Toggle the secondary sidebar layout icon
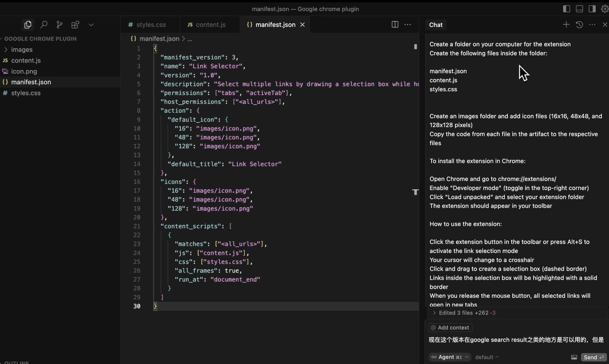The image size is (609, 364). tap(592, 9)
